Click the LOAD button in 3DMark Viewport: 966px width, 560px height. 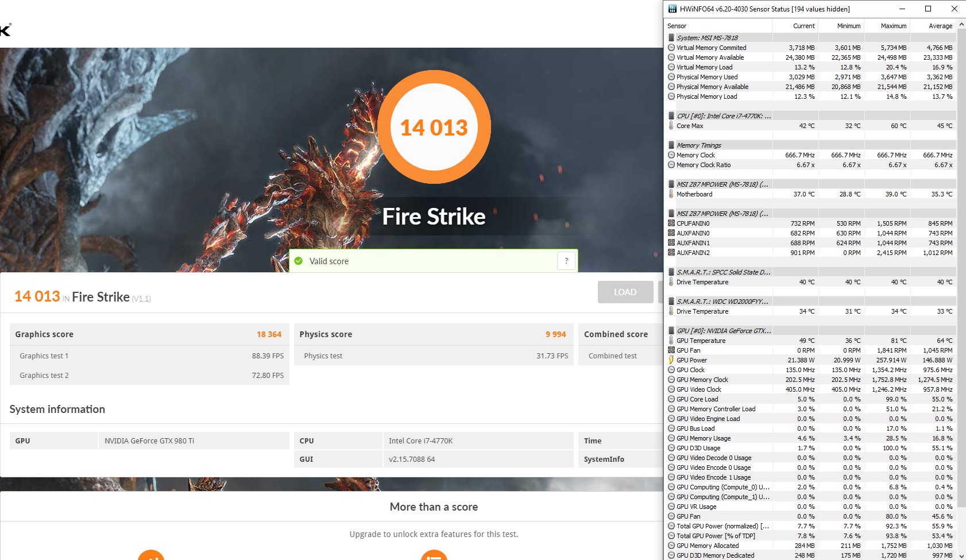click(625, 292)
